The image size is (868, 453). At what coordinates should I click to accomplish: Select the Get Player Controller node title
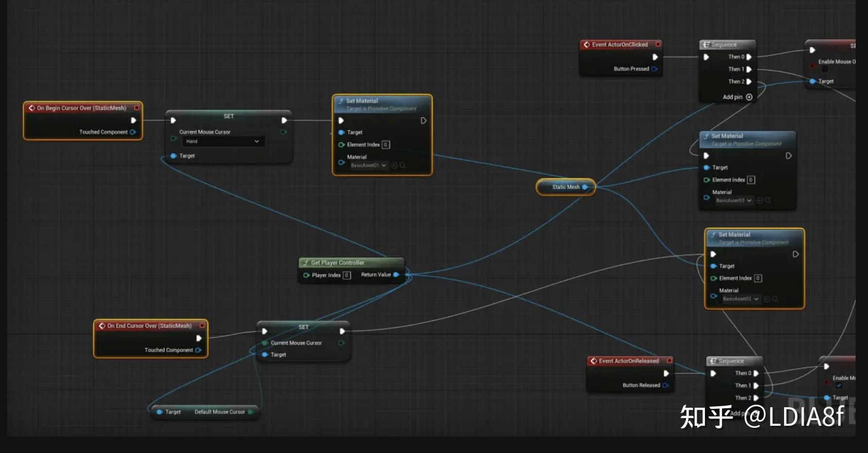[x=338, y=263]
